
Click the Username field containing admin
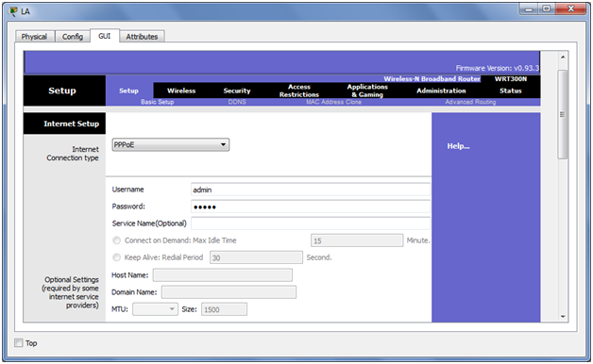pos(311,190)
